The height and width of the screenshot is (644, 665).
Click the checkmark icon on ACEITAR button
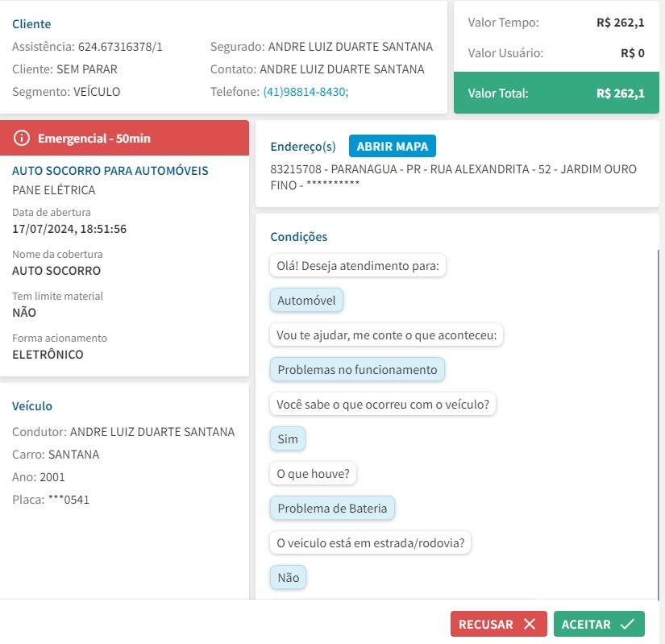click(628, 624)
